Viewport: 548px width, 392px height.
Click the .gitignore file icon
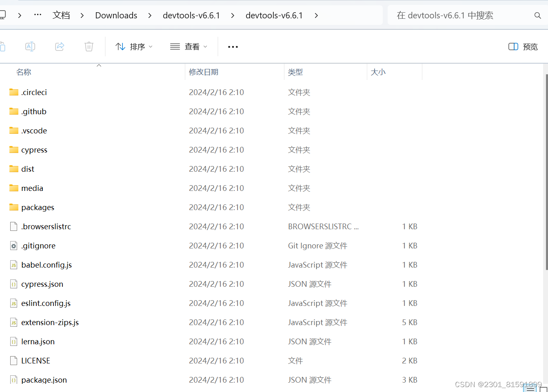[13, 246]
